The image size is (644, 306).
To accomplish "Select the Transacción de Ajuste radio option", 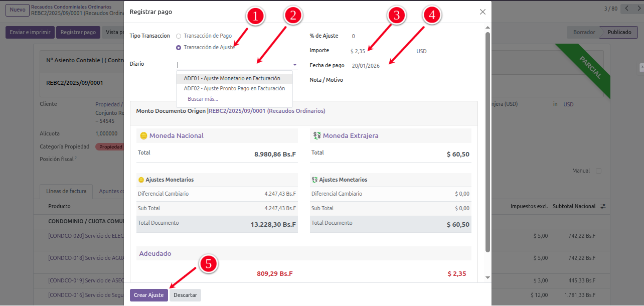I will tap(179, 48).
